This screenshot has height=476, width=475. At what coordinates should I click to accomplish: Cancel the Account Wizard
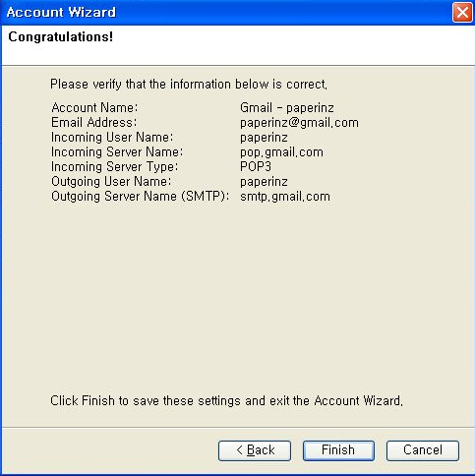(x=423, y=450)
